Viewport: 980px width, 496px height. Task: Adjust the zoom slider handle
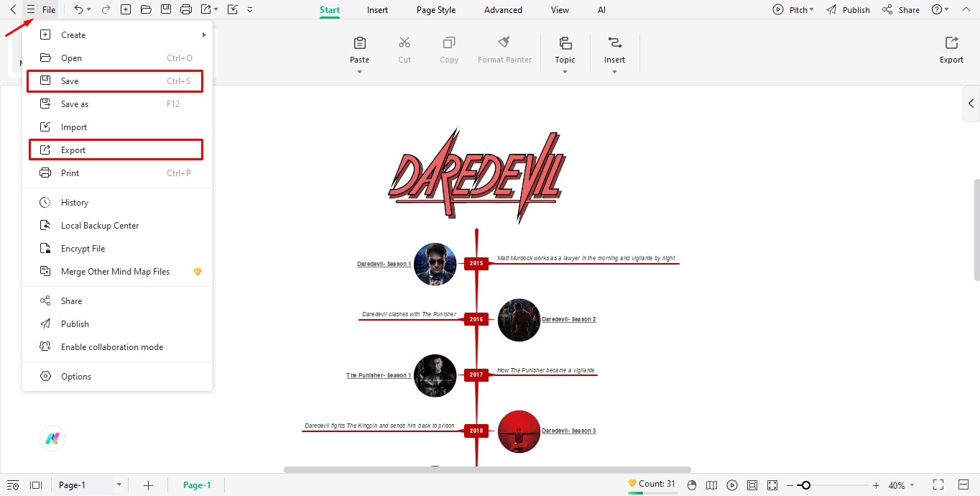806,485
